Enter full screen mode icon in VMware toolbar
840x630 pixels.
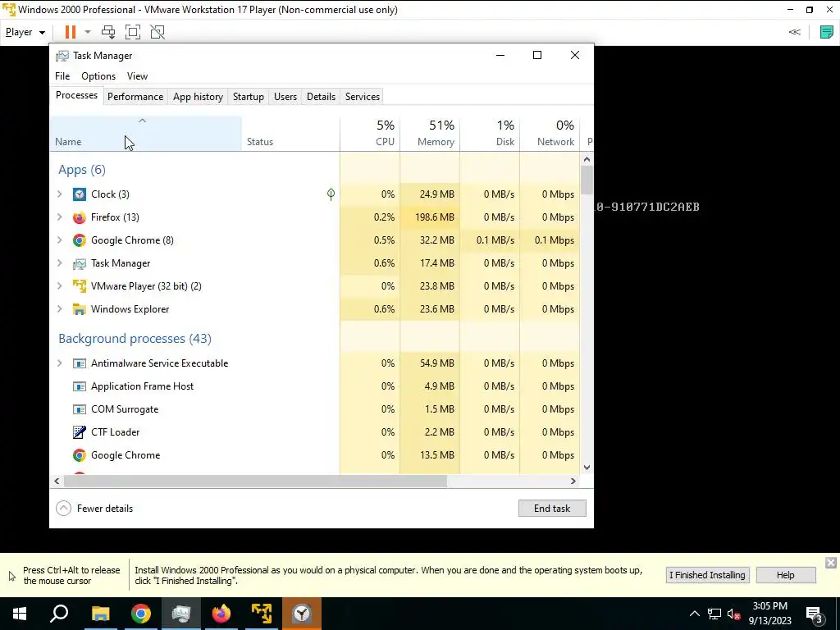[133, 32]
